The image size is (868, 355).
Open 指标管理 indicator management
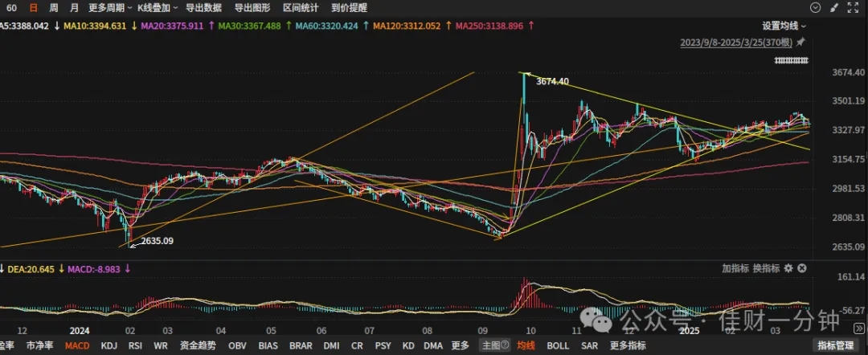[x=835, y=345]
